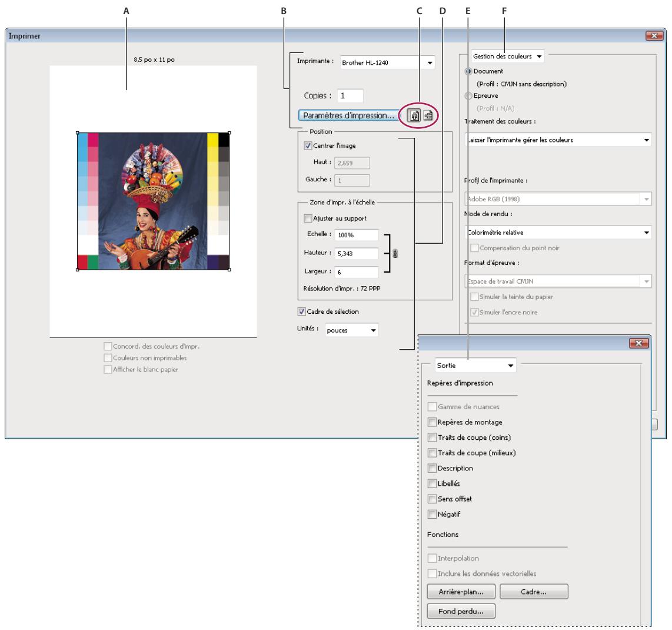Click the Largeur field
672x630 pixels.
357,273
